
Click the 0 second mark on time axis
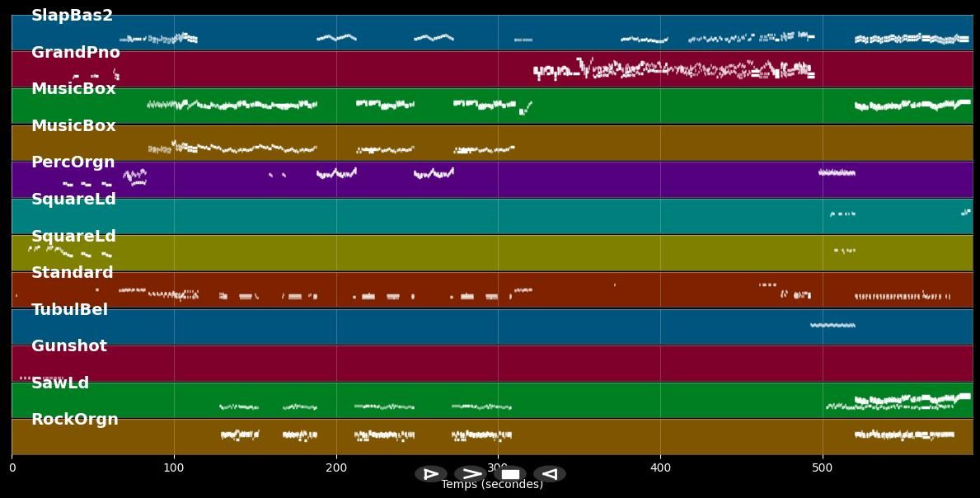(12, 468)
